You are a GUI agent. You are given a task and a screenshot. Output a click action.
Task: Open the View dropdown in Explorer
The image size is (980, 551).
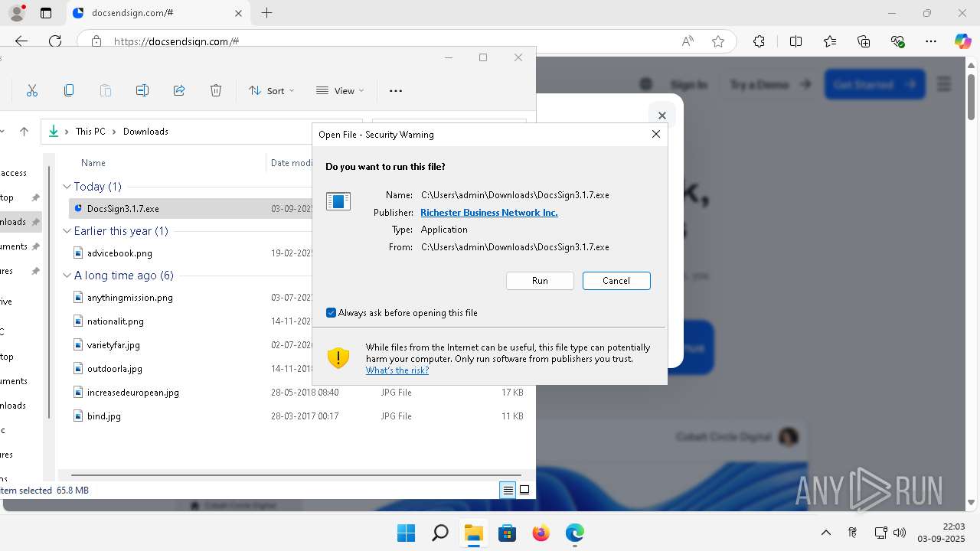point(341,90)
